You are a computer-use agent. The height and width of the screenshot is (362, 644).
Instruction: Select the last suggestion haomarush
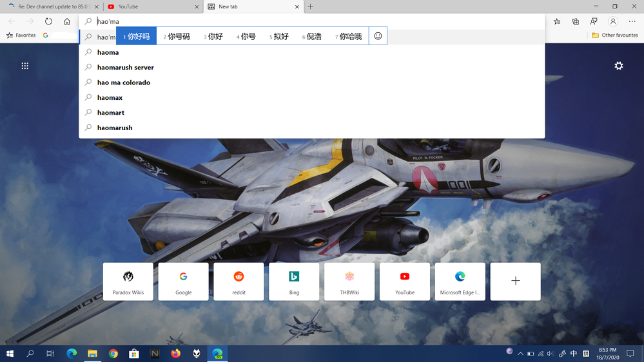[x=312, y=128]
